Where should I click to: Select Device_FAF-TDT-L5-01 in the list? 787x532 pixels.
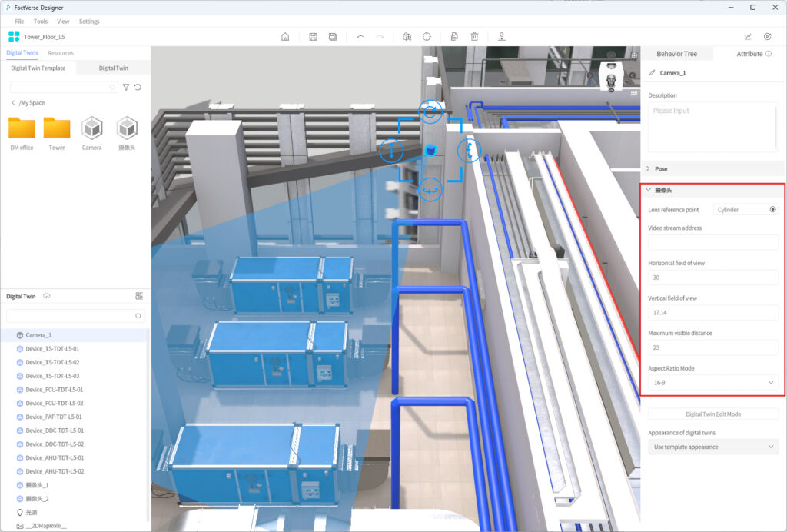[x=75, y=417]
